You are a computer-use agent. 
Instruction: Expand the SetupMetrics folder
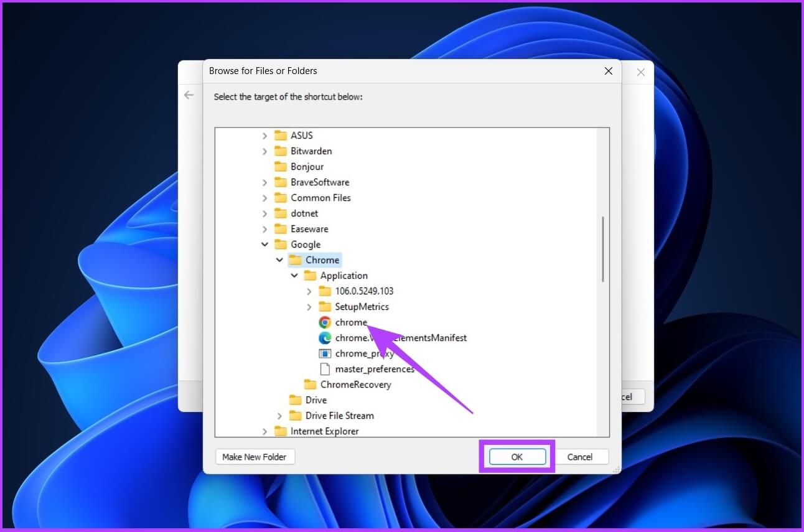(309, 306)
